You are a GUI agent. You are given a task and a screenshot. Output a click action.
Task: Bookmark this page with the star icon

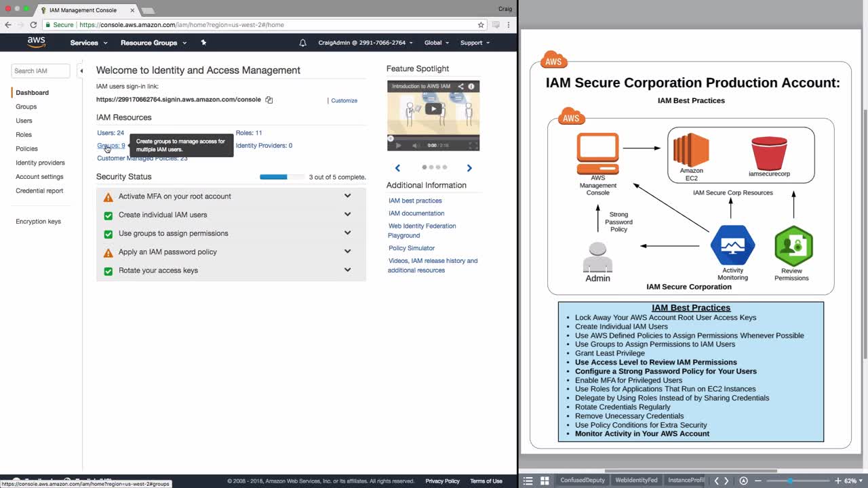[481, 24]
